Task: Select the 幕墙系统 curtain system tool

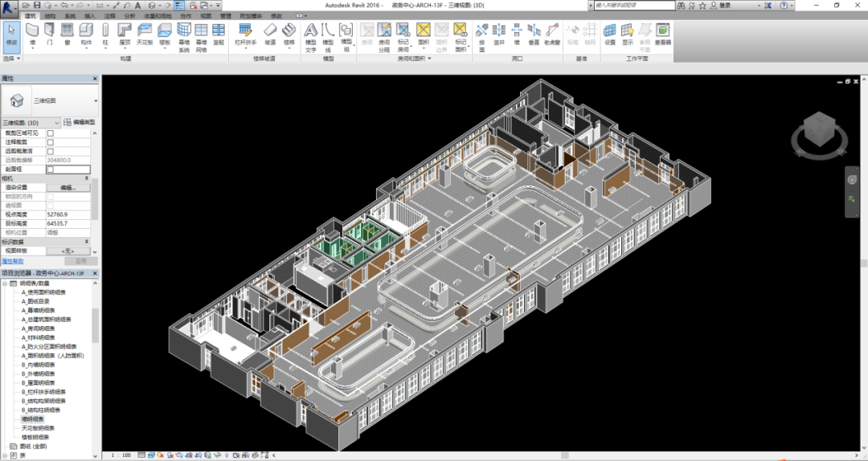Action: coord(184,38)
